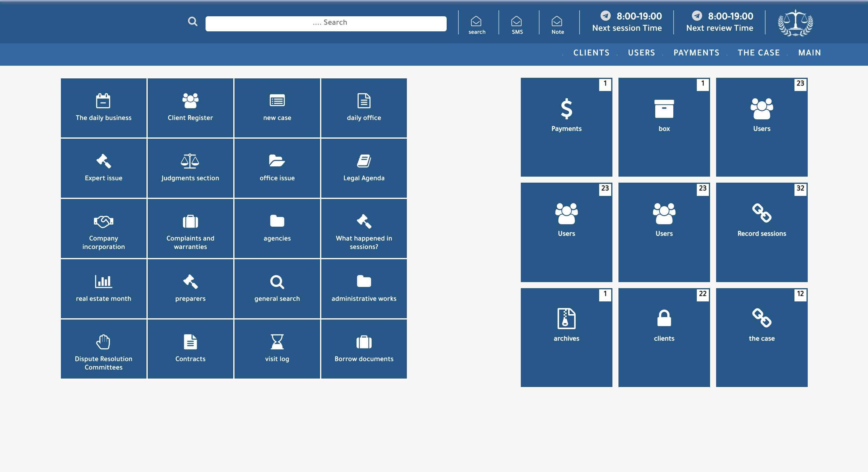Go to the CLIENTS menu

591,53
